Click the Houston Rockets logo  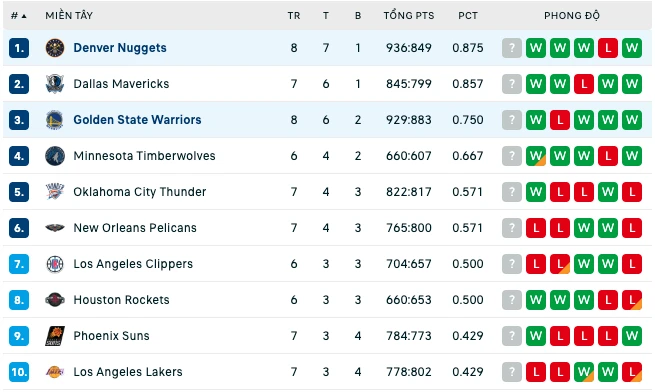tap(55, 300)
